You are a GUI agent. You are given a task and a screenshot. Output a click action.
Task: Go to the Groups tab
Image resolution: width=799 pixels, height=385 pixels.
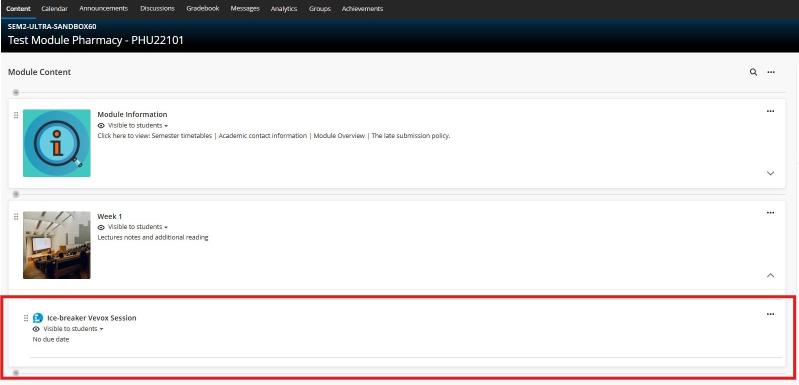319,9
